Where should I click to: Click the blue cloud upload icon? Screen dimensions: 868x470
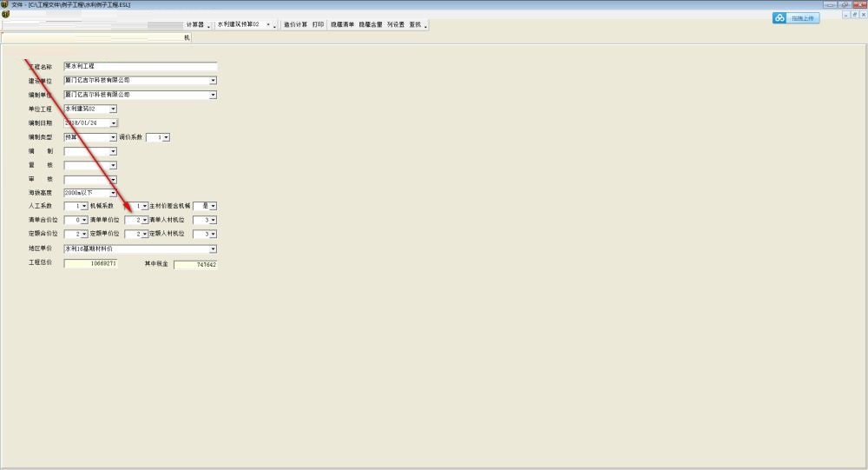pyautogui.click(x=779, y=18)
